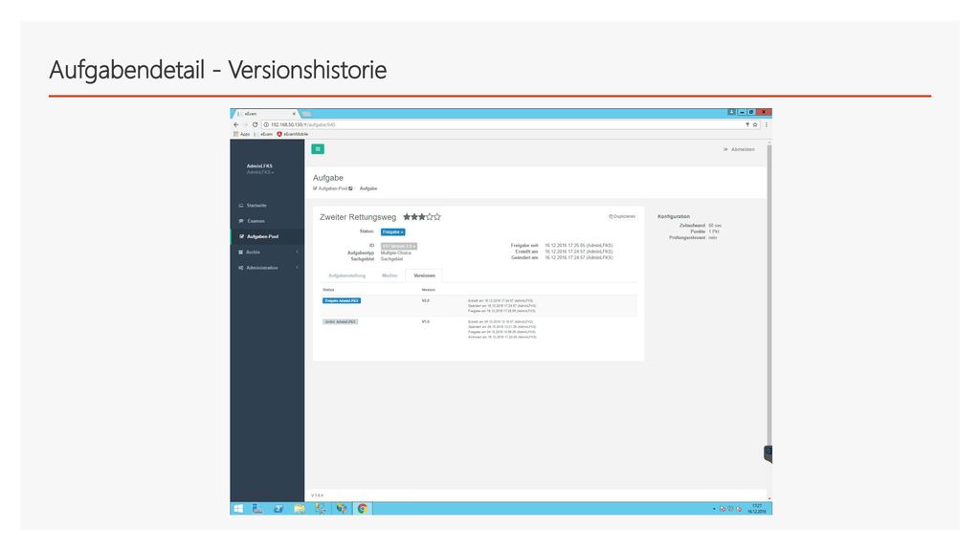
Task: Open the ID version dropdown badge
Action: (x=399, y=246)
